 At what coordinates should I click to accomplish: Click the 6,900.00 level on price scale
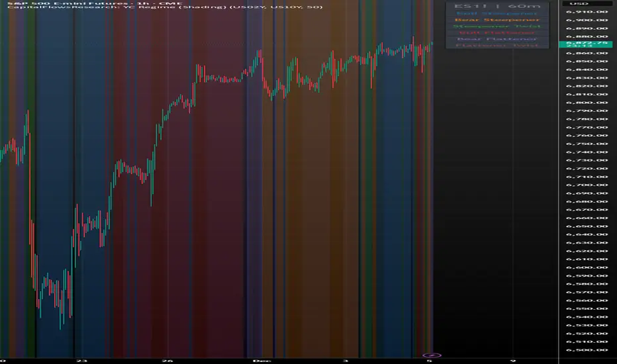587,20
